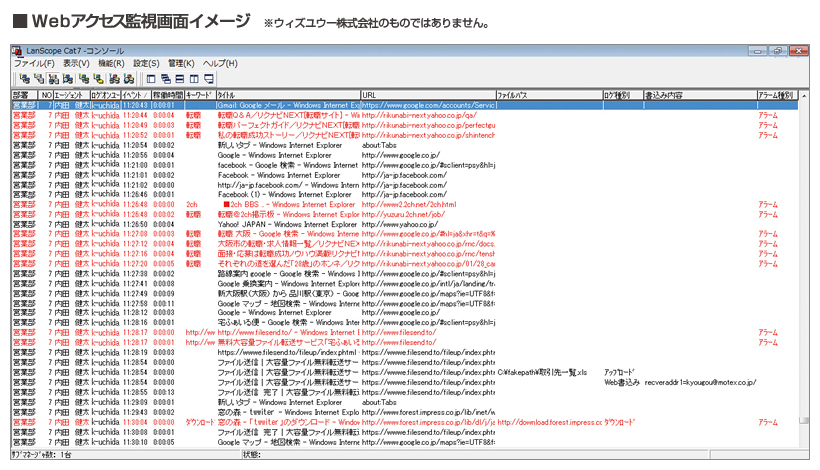Image resolution: width=820 pixels, height=470 pixels.
Task: Click the vertical scrollbar thumb near bottom
Action: click(x=804, y=421)
